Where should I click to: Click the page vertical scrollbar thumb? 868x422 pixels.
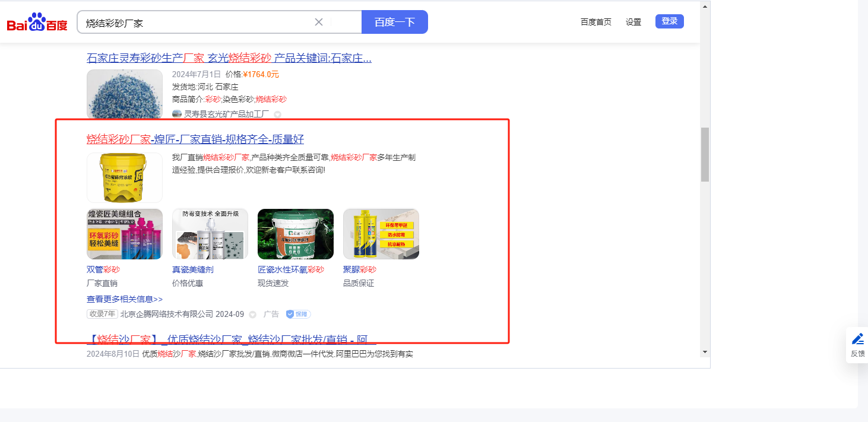[x=705, y=154]
